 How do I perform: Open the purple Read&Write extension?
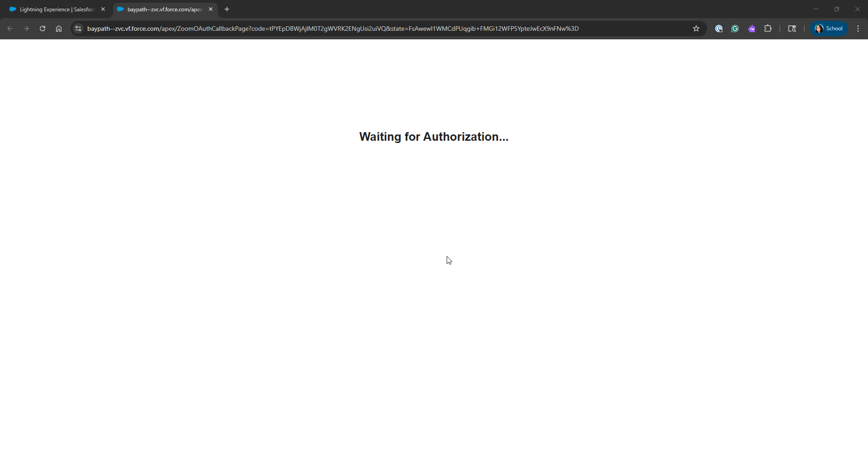coord(751,29)
